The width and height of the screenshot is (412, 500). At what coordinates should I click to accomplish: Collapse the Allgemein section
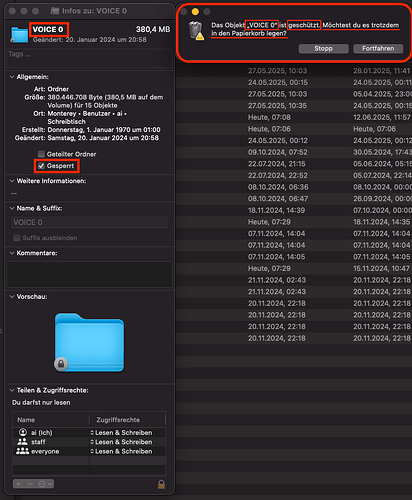pyautogui.click(x=12, y=77)
